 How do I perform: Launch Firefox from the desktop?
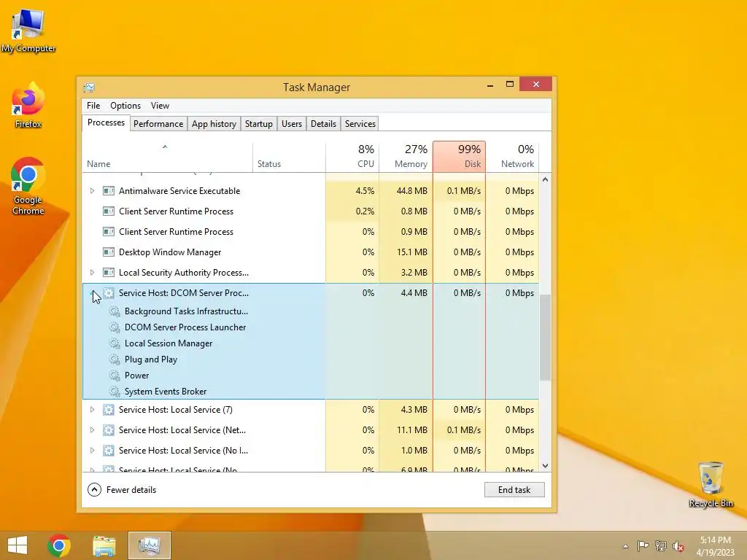(28, 106)
